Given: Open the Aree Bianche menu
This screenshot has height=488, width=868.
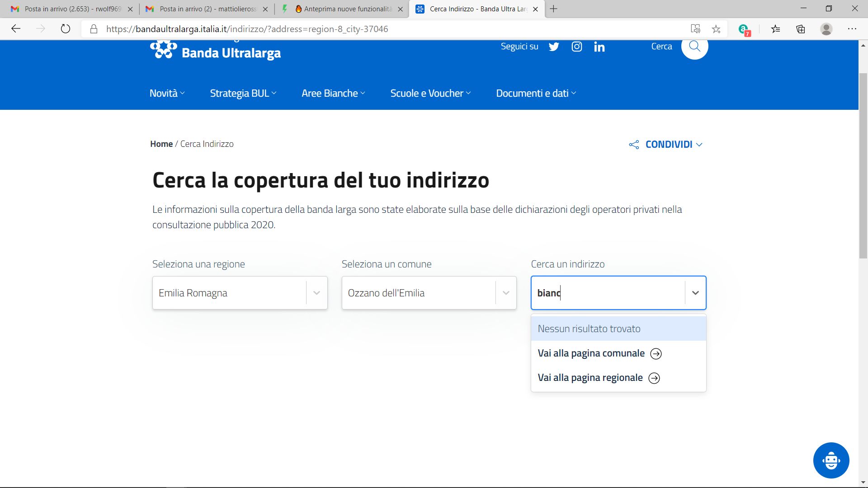Looking at the screenshot, I should coord(333,93).
